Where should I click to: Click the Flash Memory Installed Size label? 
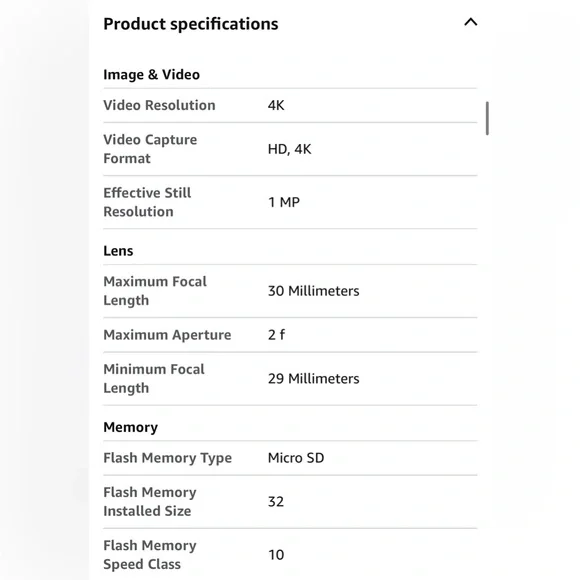[x=149, y=502]
